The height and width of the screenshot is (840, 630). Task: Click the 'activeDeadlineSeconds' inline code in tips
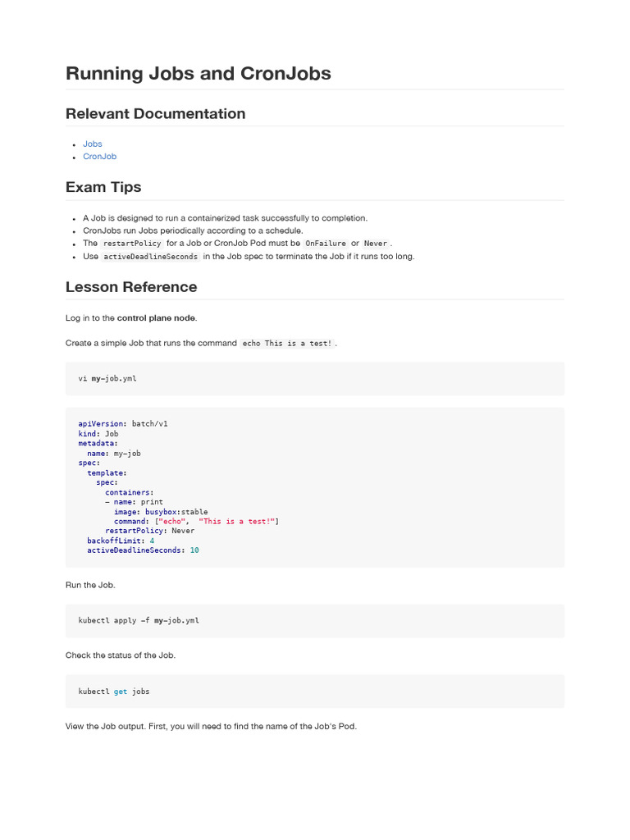click(151, 257)
